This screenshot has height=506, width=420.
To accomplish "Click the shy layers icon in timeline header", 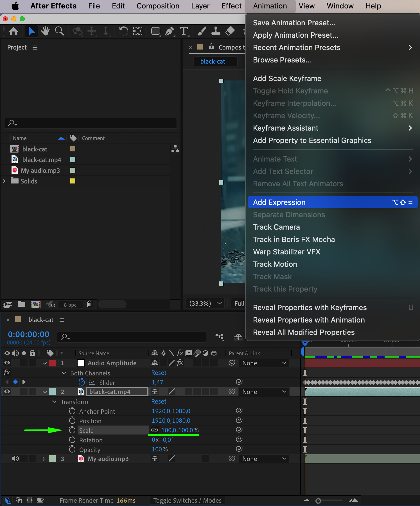I will point(238,337).
